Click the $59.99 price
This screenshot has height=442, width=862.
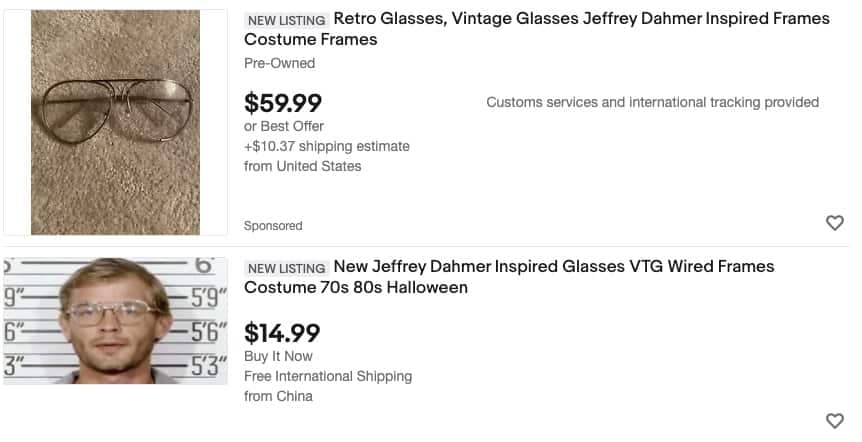283,103
